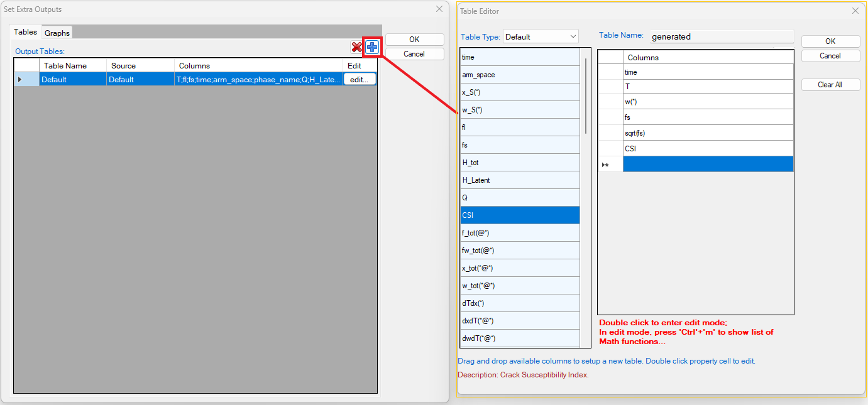Cancel the Set Extra Outputs dialog

tap(414, 54)
